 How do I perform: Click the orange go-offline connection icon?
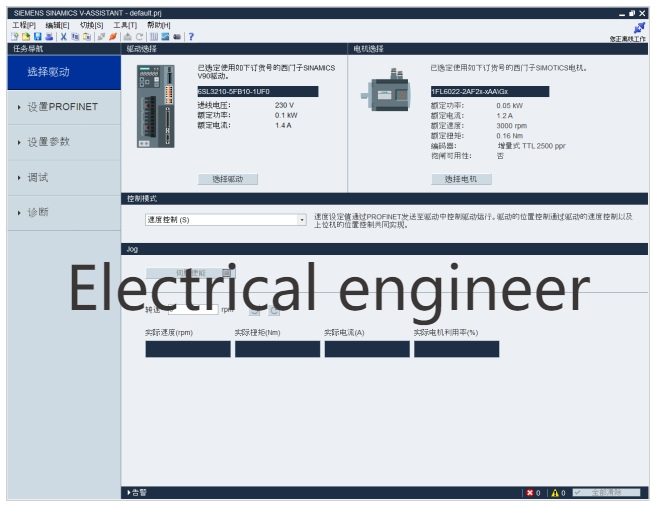113,37
